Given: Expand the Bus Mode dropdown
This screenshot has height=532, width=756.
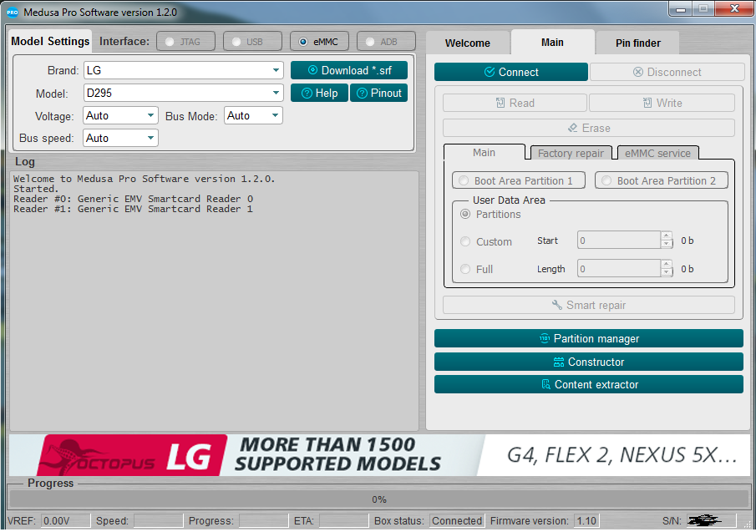Looking at the screenshot, I should point(253,115).
